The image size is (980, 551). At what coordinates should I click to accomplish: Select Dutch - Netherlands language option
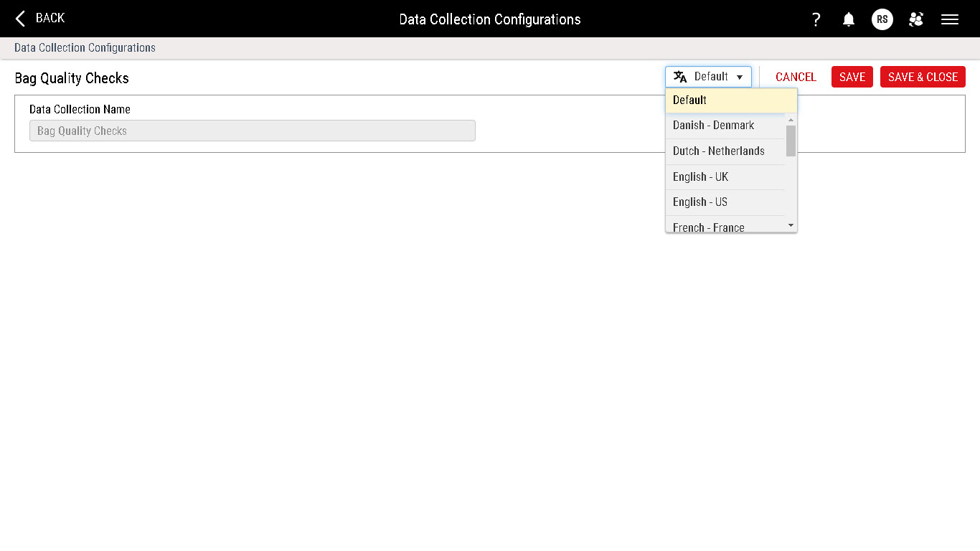(x=718, y=151)
